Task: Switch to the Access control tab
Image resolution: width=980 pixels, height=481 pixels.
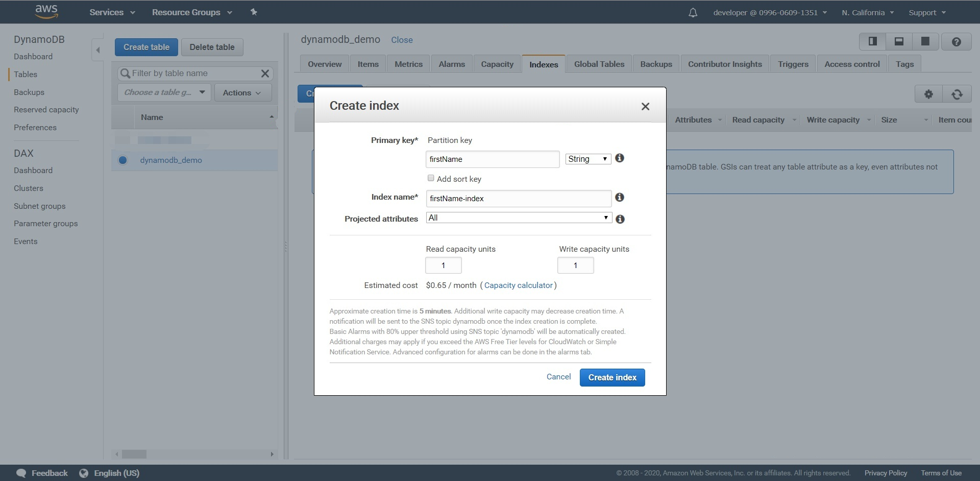Action: tap(852, 64)
